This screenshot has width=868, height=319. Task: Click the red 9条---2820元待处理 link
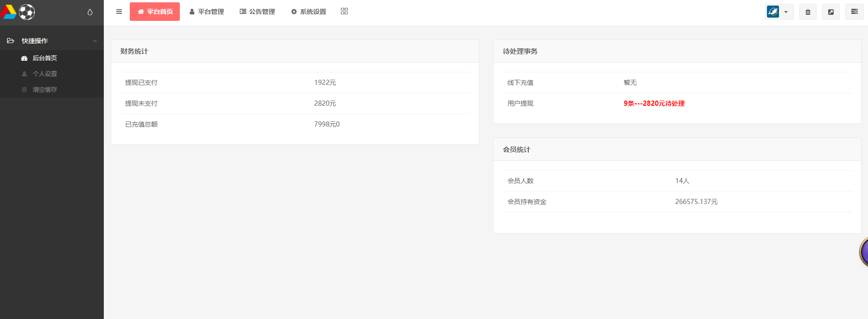[654, 103]
